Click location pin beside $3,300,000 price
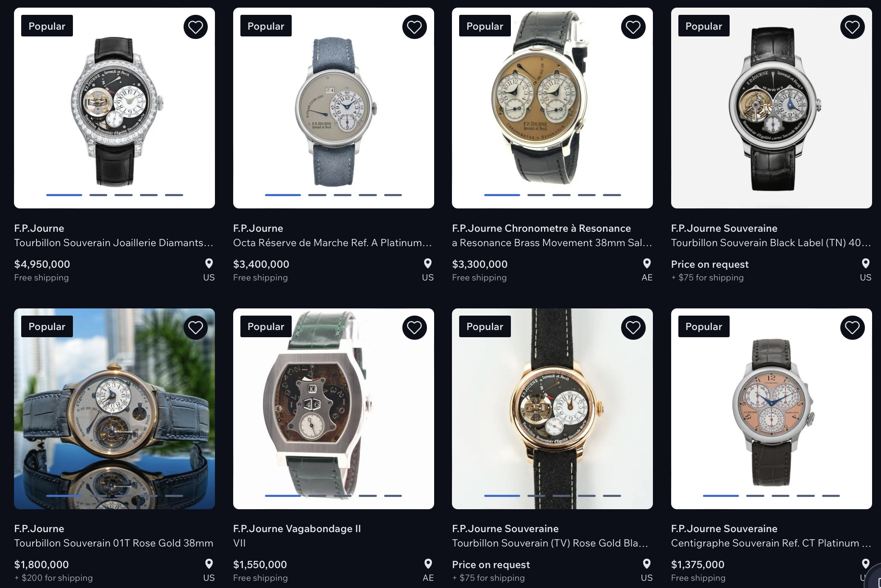The height and width of the screenshot is (588, 881). click(647, 263)
